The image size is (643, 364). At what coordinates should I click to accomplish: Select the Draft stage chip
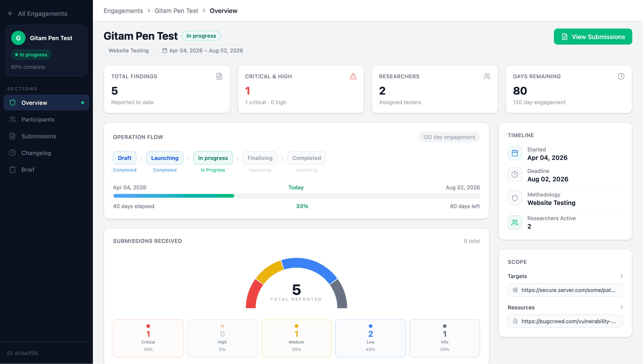(124, 158)
